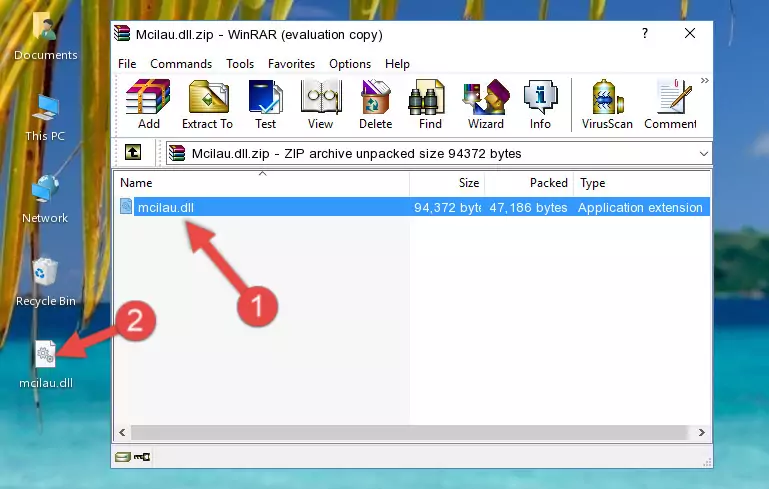The image size is (769, 489).
Task: Open the Tools menu
Action: tap(240, 64)
